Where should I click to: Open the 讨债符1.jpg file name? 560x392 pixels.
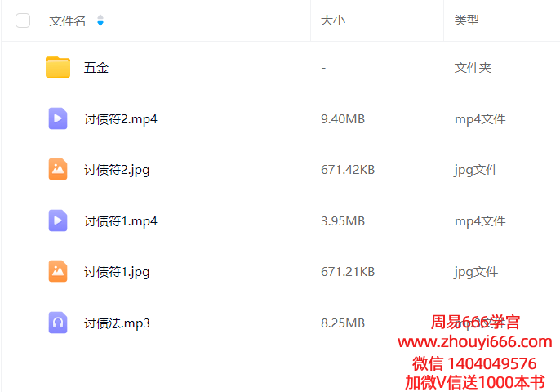point(117,272)
